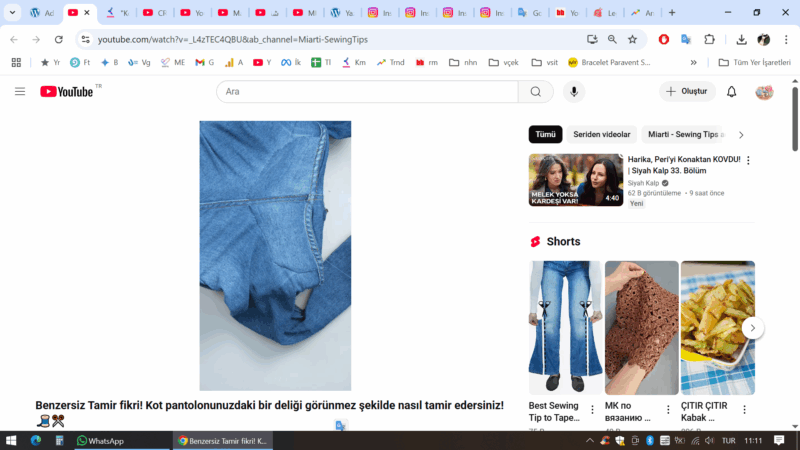This screenshot has height=450, width=800.
Task: Open options menu for Siyah Kalp video
Action: click(x=748, y=160)
